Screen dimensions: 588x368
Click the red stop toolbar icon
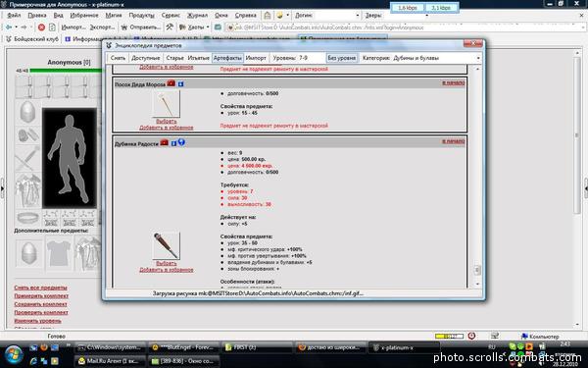click(41, 27)
